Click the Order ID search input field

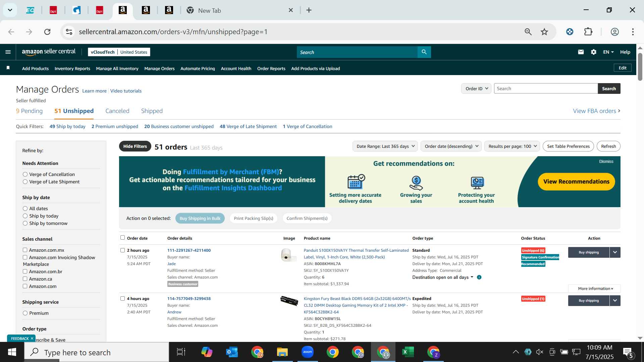point(546,88)
